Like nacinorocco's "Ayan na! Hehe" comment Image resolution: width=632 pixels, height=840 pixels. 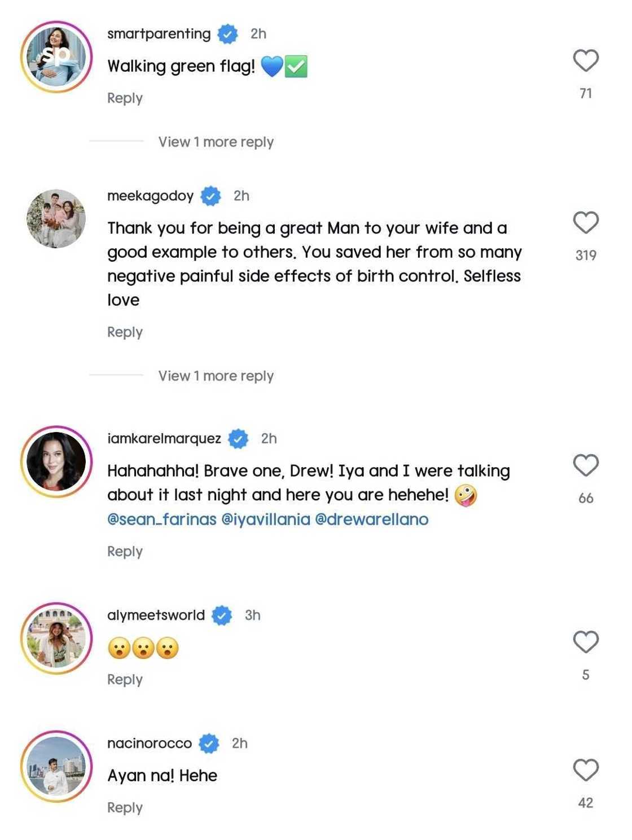pos(585,770)
